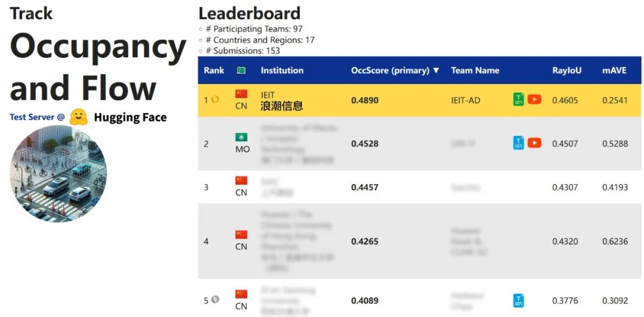Open IEIT-AD's green technical report icon
Image resolution: width=644 pixels, height=317 pixels.
click(x=518, y=100)
